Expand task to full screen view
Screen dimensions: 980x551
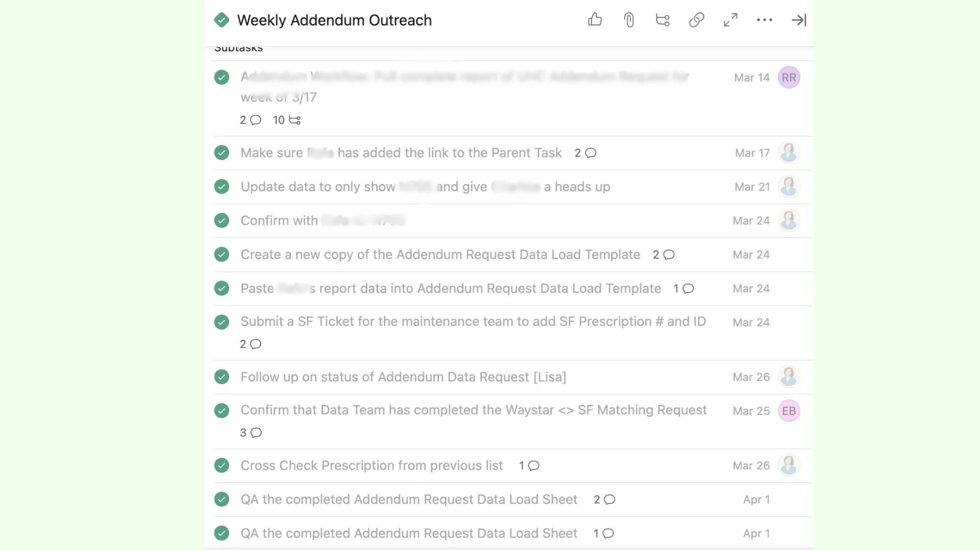pos(730,20)
